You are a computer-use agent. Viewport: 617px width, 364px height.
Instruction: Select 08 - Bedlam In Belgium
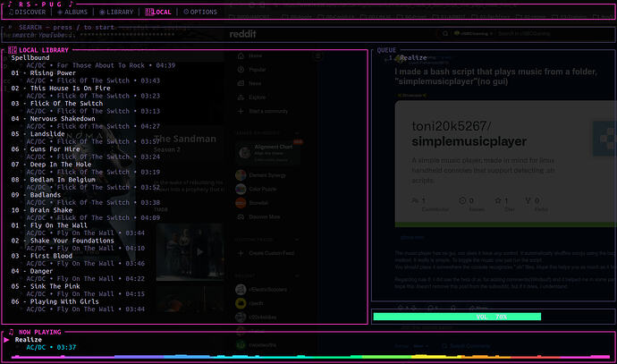coord(53,180)
